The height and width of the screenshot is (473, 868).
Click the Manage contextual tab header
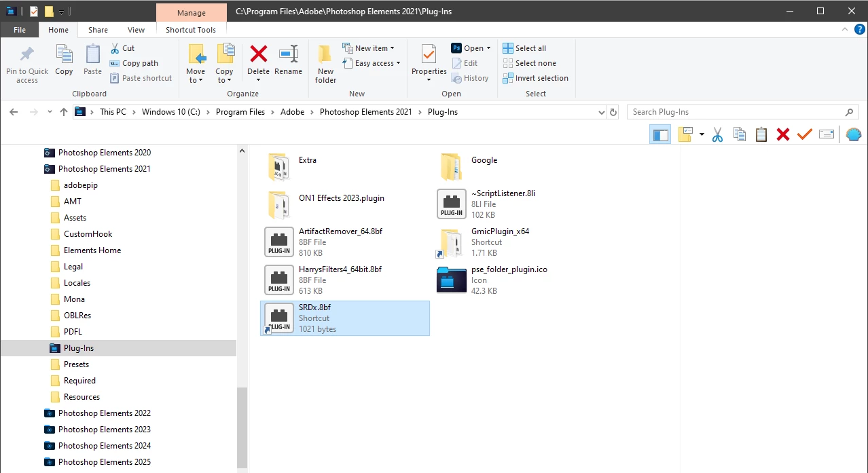(192, 12)
